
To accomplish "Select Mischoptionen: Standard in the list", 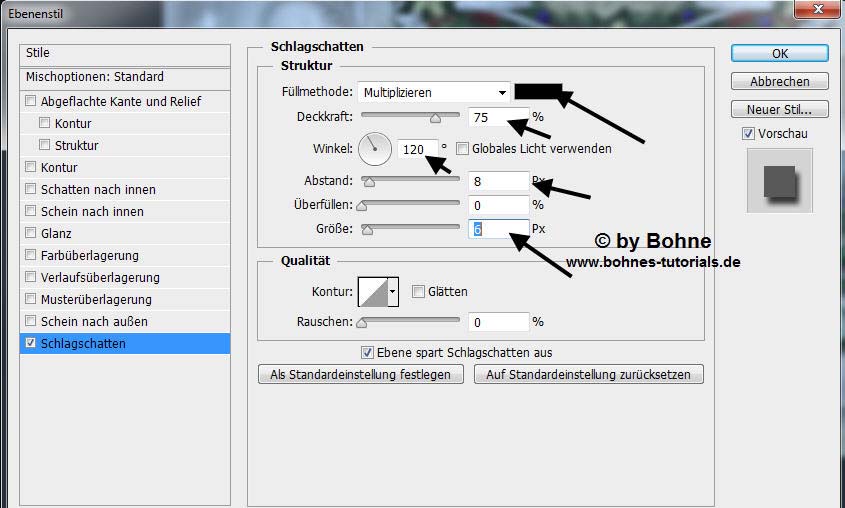I will (x=95, y=77).
